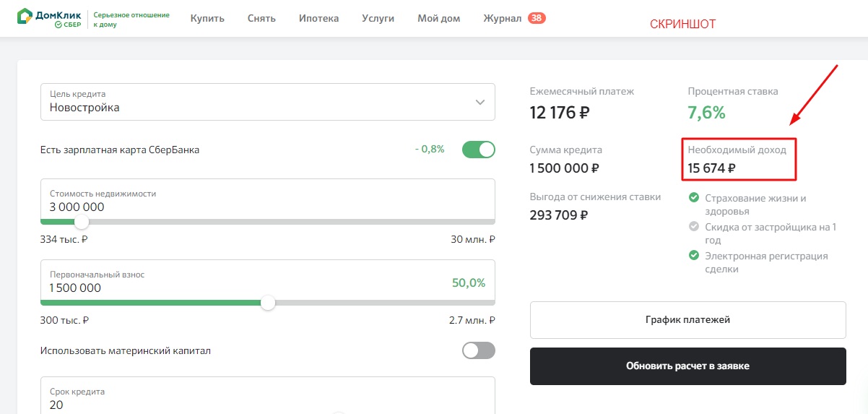This screenshot has width=868, height=414.
Task: Click the property cost slider handle
Action: 82,222
